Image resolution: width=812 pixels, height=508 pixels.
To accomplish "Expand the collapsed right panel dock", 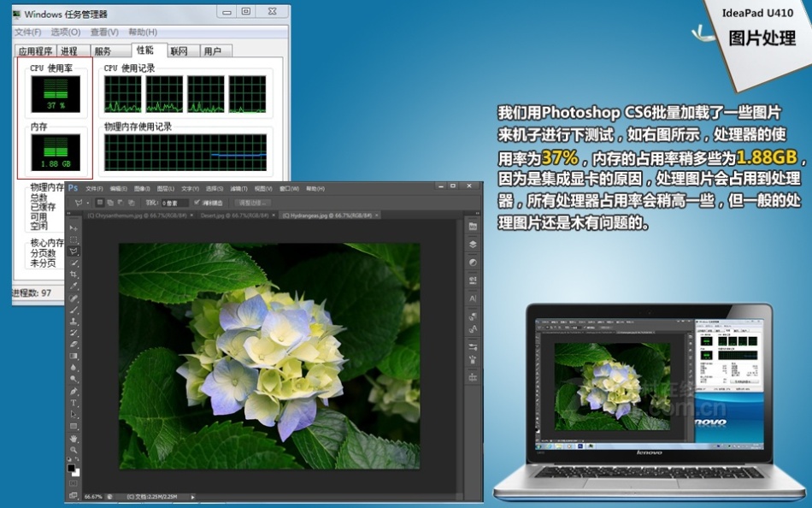I will click(x=477, y=213).
